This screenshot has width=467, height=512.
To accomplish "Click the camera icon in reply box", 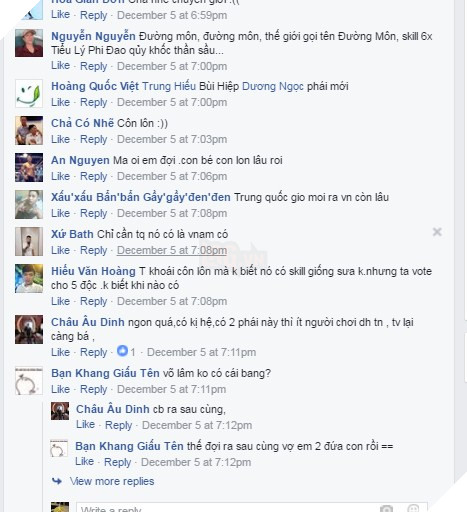I will 387,509.
